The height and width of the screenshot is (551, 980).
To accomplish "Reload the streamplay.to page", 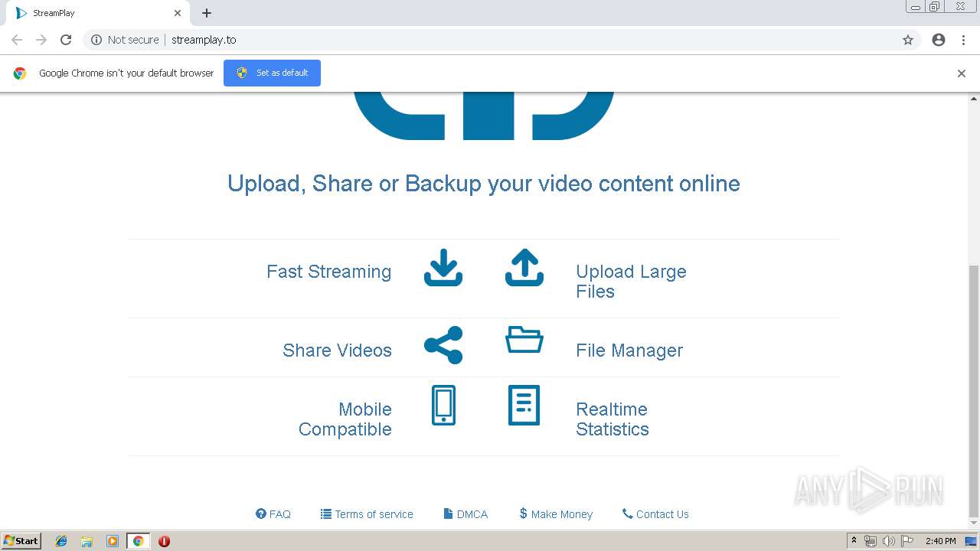I will 66,40.
